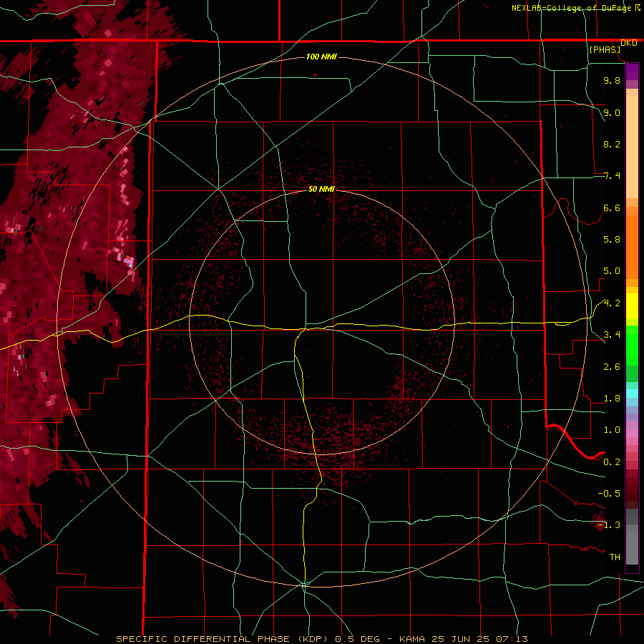Pick the light peach segment of the color bar
644x644 pixels.
click(x=632, y=147)
